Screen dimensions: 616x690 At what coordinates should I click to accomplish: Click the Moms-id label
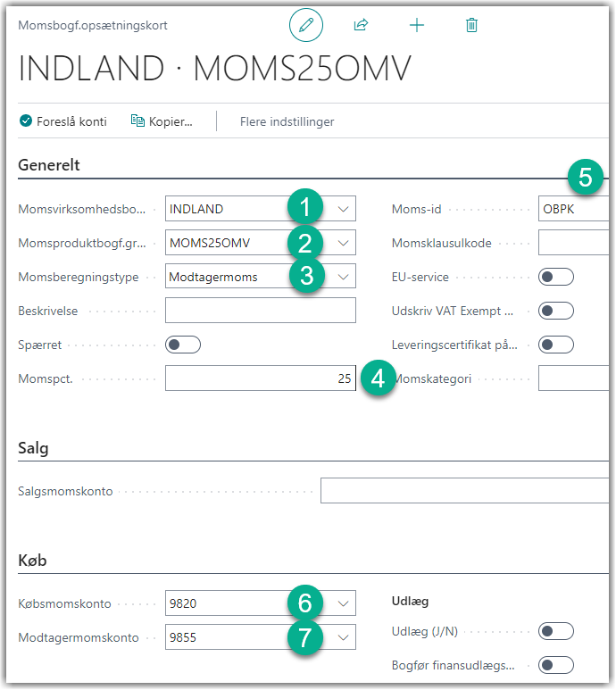416,209
